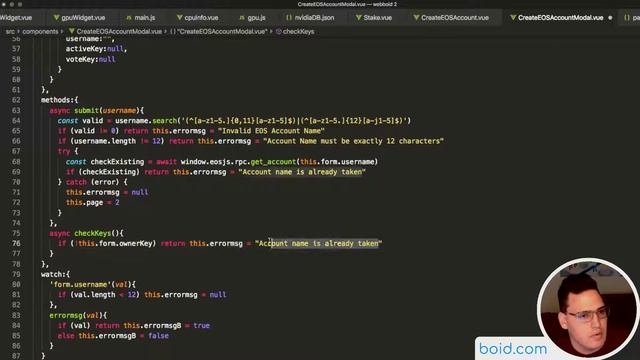The height and width of the screenshot is (360, 640).
Task: Click 'errormsg(val){' on line 83
Action: click(78, 315)
